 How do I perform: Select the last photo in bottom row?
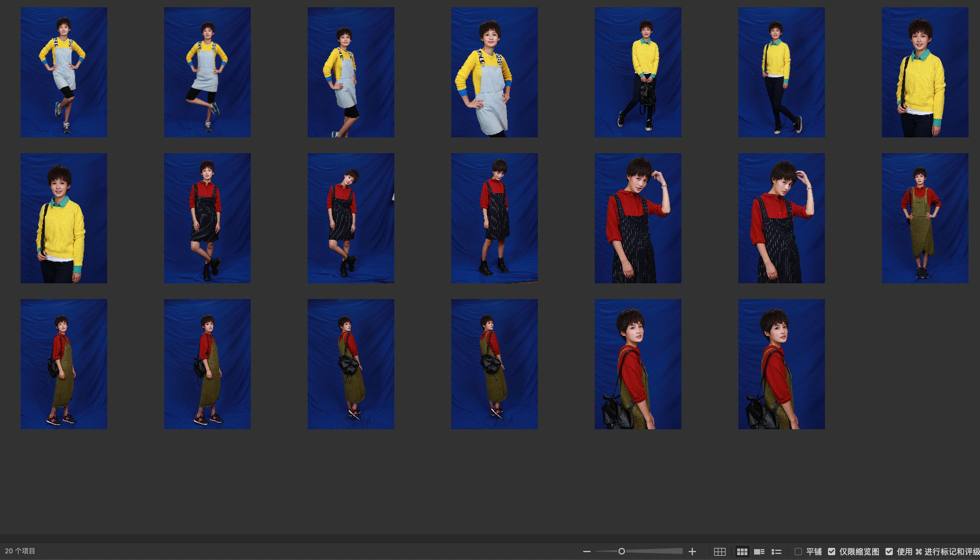tap(781, 364)
